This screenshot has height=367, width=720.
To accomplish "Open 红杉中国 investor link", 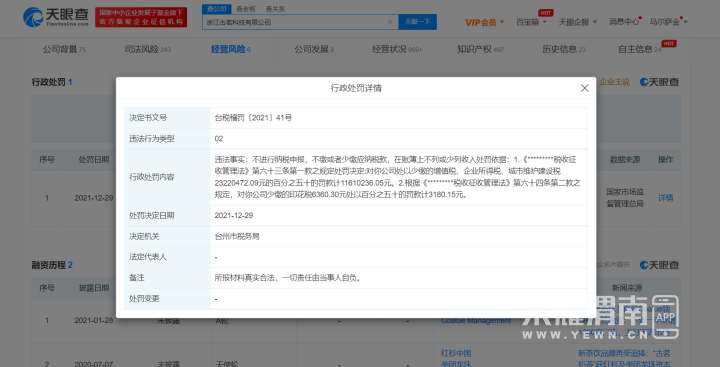I will pyautogui.click(x=456, y=354).
